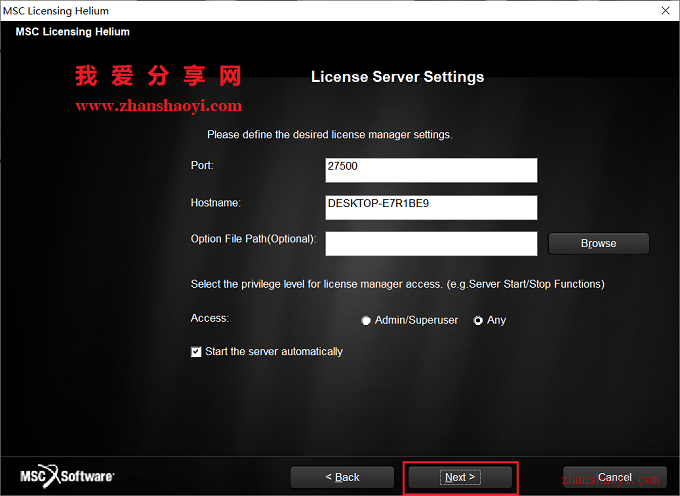Click the License Server Settings heading
This screenshot has width=680, height=496.
pyautogui.click(x=397, y=77)
